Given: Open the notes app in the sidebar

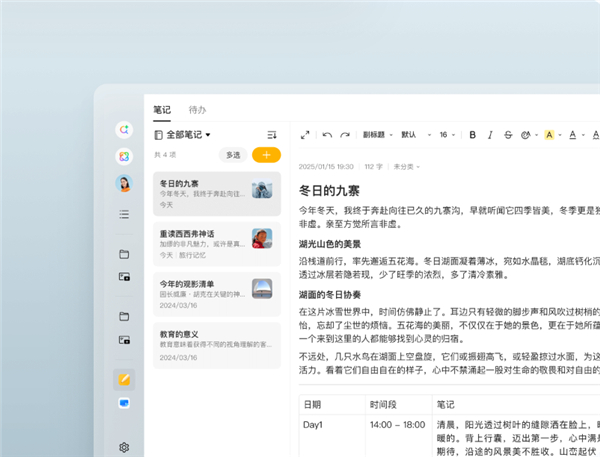Looking at the screenshot, I should pyautogui.click(x=124, y=379).
